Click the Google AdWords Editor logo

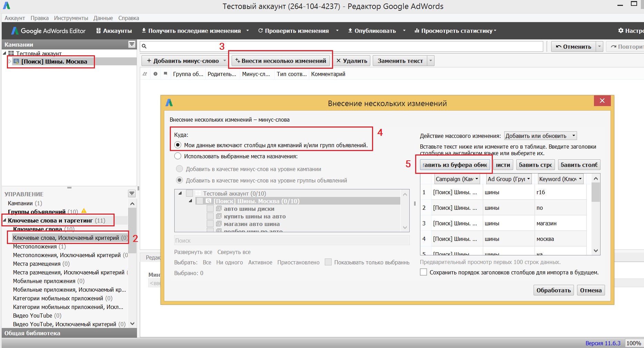coord(48,31)
